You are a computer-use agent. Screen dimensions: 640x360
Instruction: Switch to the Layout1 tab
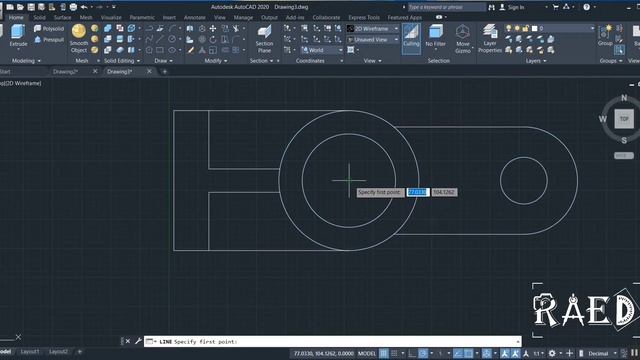coord(30,352)
